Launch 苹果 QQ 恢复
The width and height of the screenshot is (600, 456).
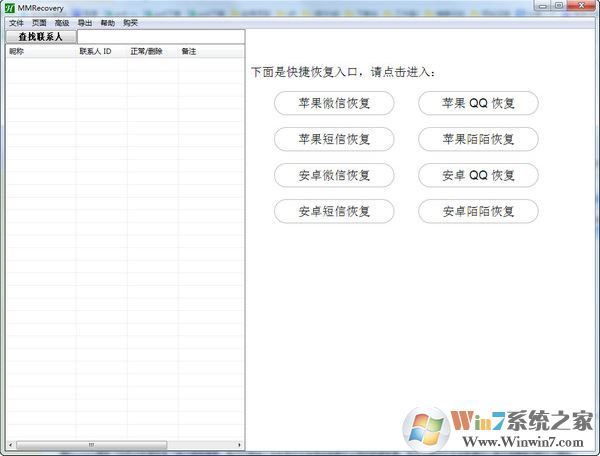(x=478, y=103)
